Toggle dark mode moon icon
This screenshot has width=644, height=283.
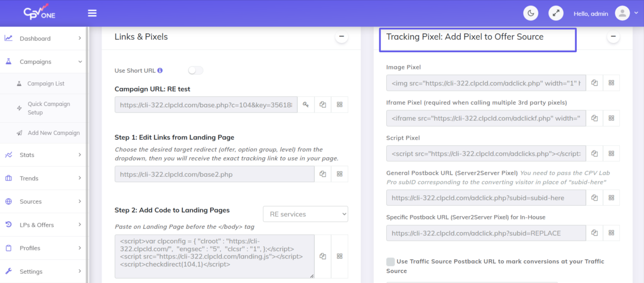click(531, 13)
